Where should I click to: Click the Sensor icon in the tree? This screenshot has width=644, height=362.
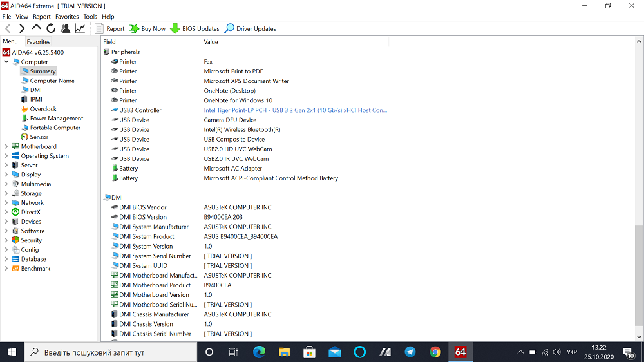24,137
